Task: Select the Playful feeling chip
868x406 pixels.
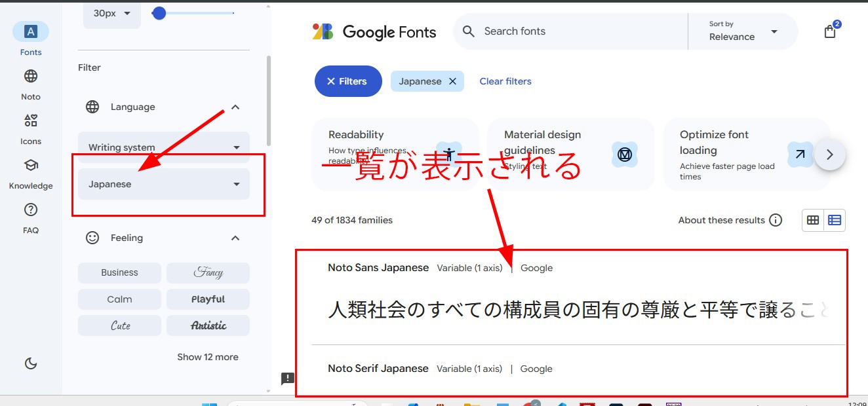Action: coord(208,299)
